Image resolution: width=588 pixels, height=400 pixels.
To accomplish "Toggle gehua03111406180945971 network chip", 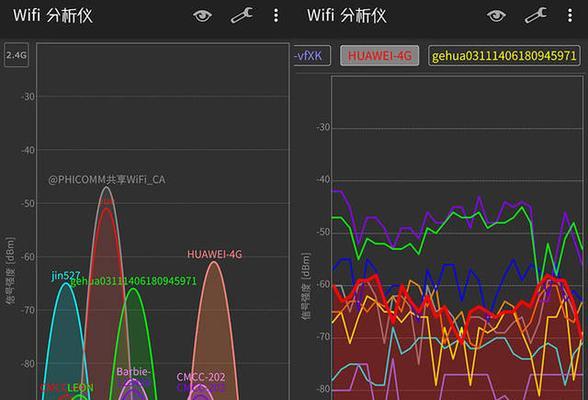I will [504, 56].
